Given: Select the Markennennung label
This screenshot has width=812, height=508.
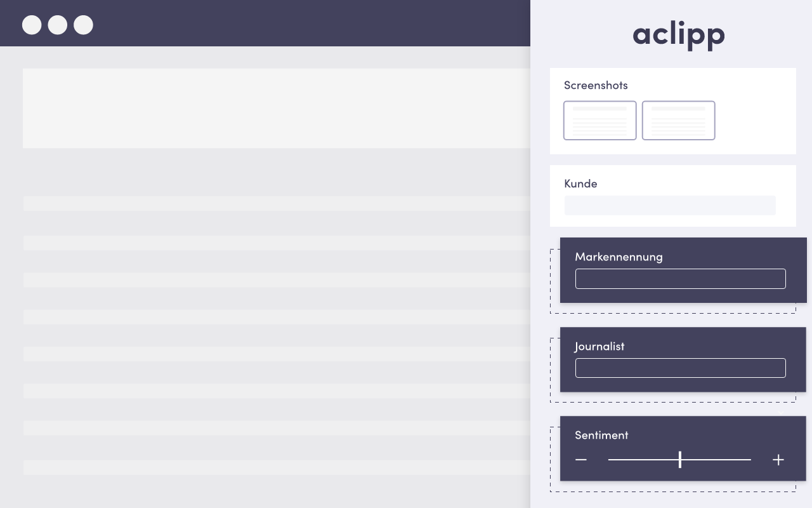Looking at the screenshot, I should 619,257.
